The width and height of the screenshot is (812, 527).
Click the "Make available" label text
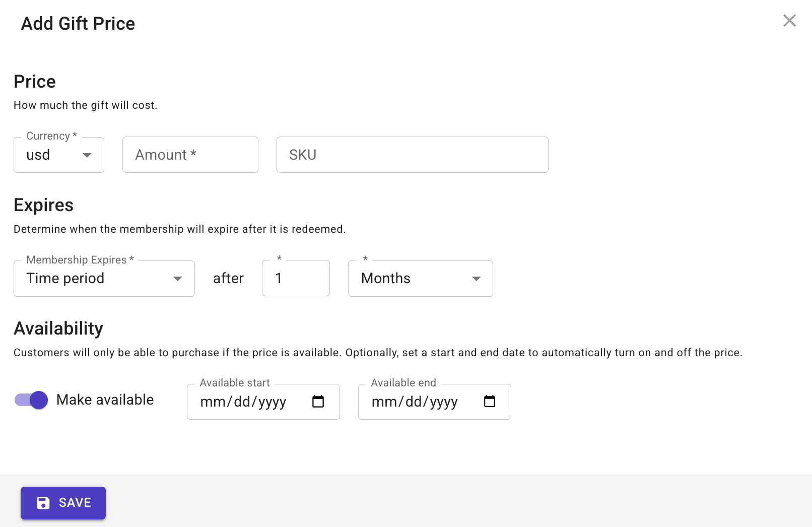coord(105,400)
